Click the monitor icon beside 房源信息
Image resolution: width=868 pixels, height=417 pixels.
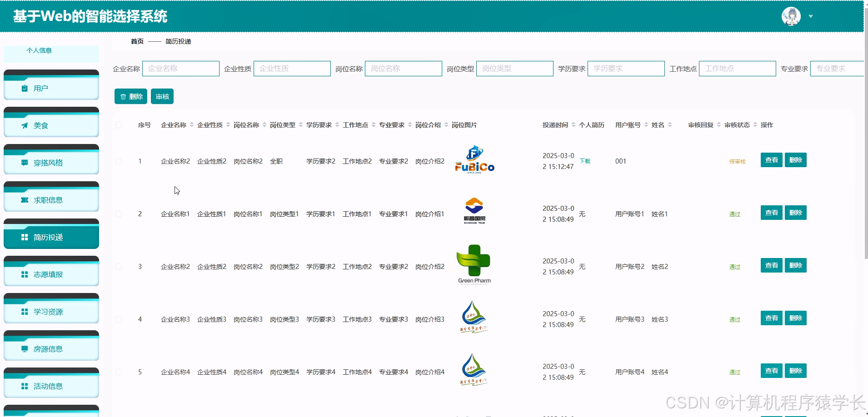click(25, 349)
